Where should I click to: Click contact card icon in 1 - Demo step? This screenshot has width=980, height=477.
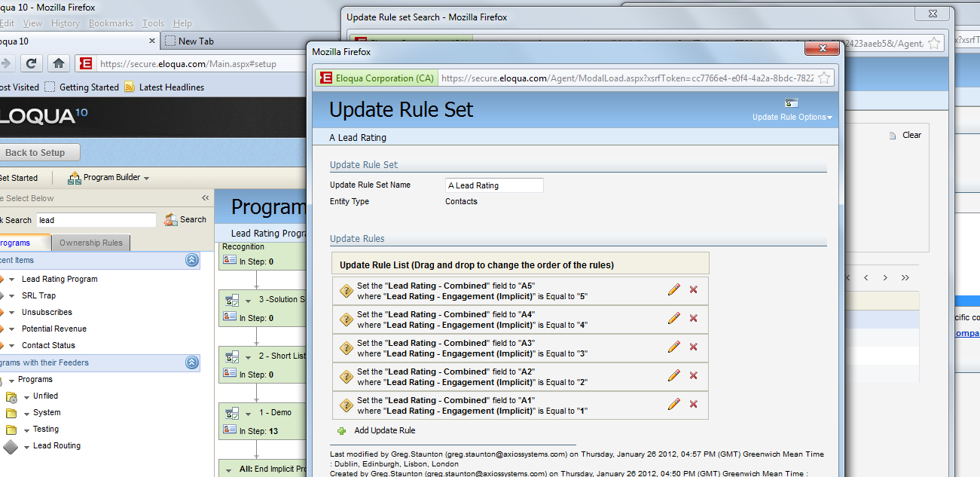pos(230,430)
